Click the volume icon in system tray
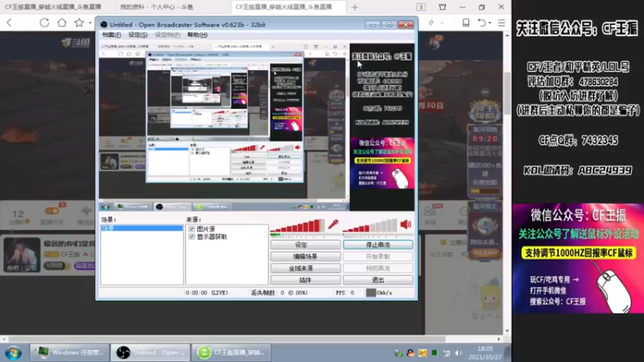 pos(459,353)
